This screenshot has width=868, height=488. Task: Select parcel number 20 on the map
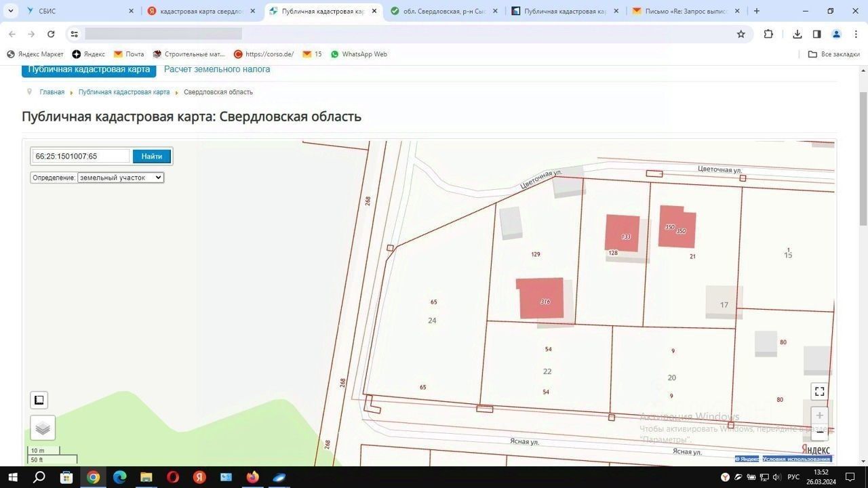coord(671,378)
